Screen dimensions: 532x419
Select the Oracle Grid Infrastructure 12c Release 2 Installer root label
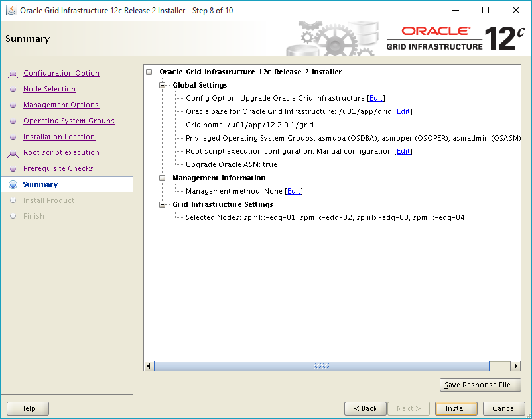pos(251,72)
